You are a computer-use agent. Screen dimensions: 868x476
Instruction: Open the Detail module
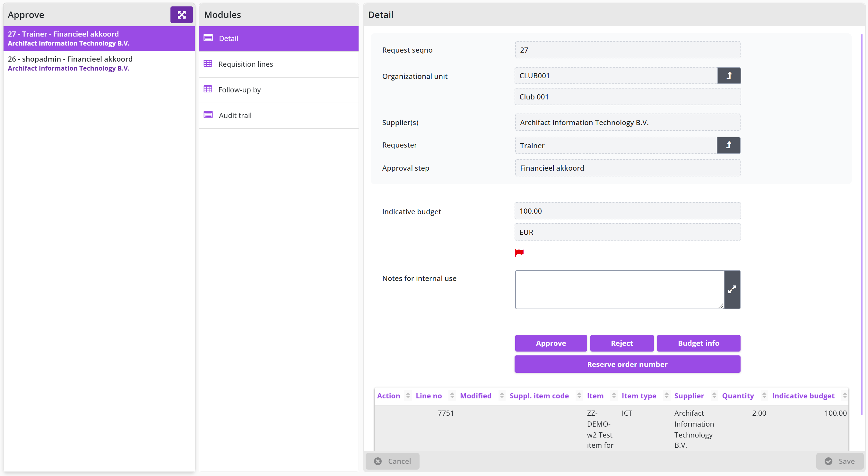tap(279, 38)
